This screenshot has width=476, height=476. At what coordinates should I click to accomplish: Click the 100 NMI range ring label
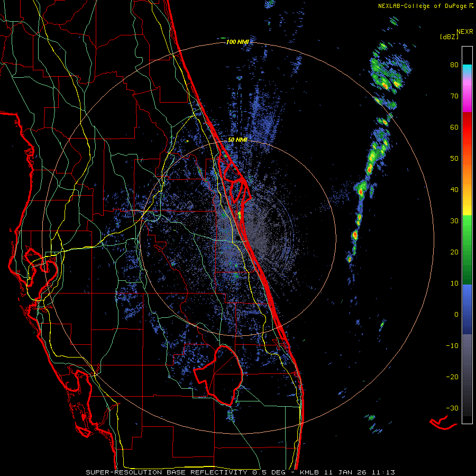coord(237,42)
